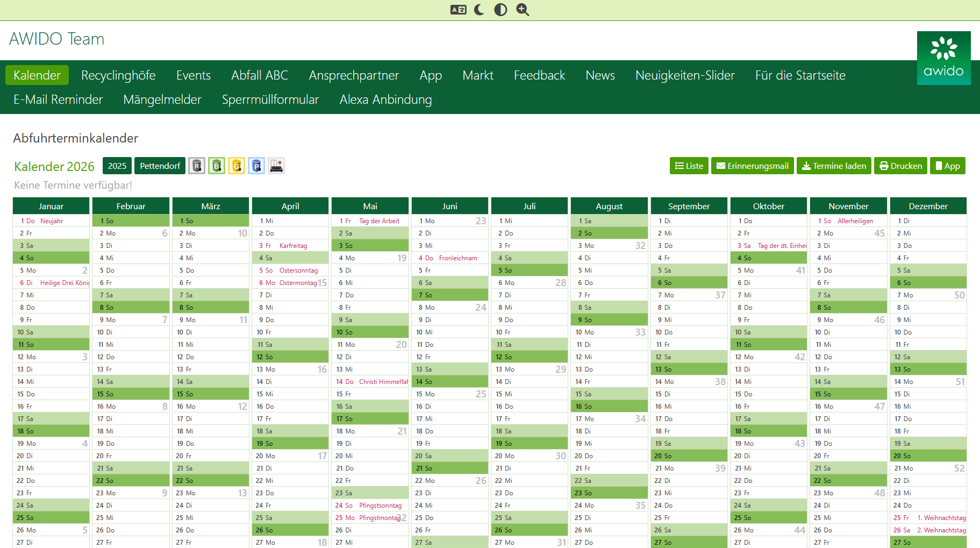
Task: Select the blue paper bin icon
Action: click(256, 166)
